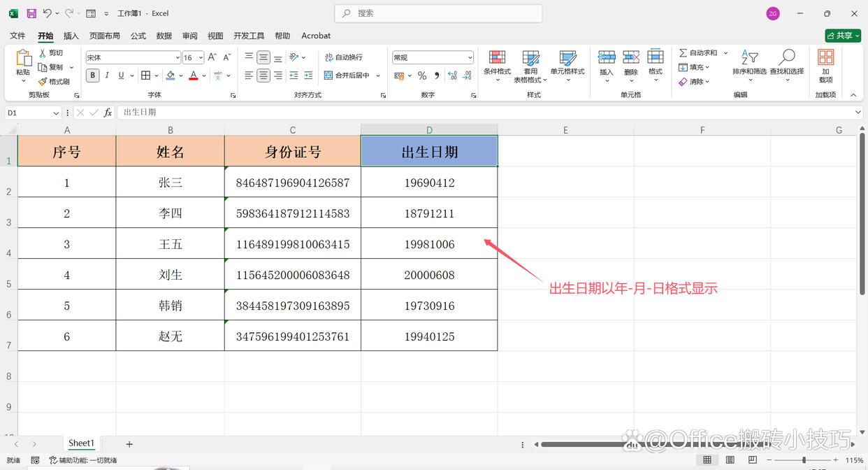This screenshot has height=470, width=868.
Task: Click the Share (共享) button
Action: [x=842, y=36]
